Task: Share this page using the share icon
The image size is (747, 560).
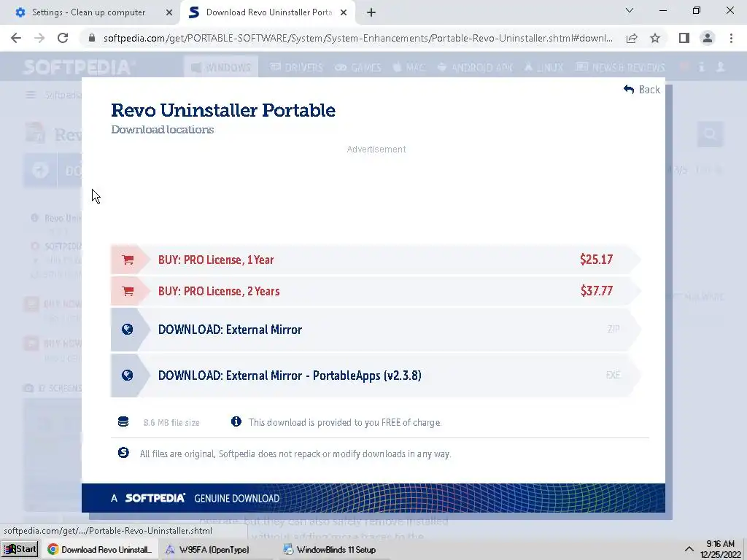Action: pyautogui.click(x=632, y=38)
